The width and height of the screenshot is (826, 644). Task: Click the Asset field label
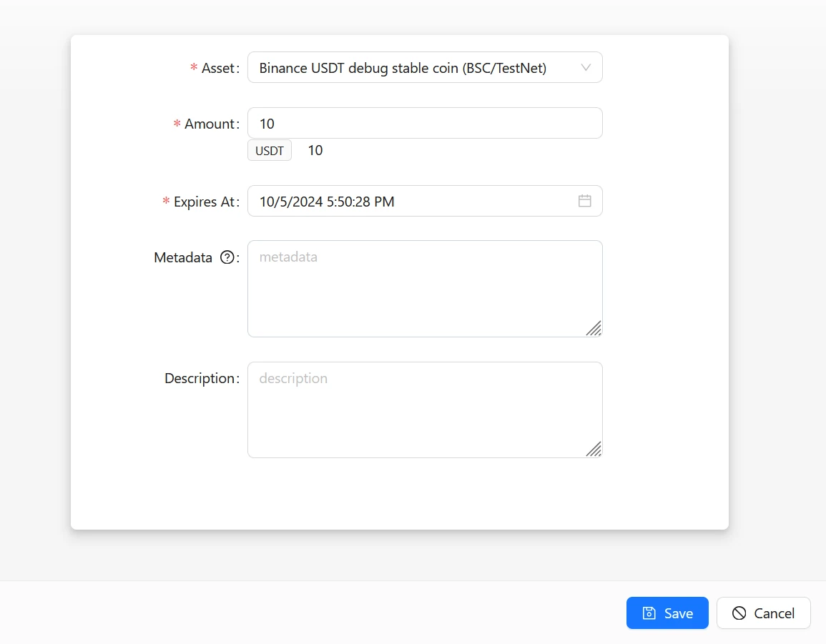click(x=218, y=68)
